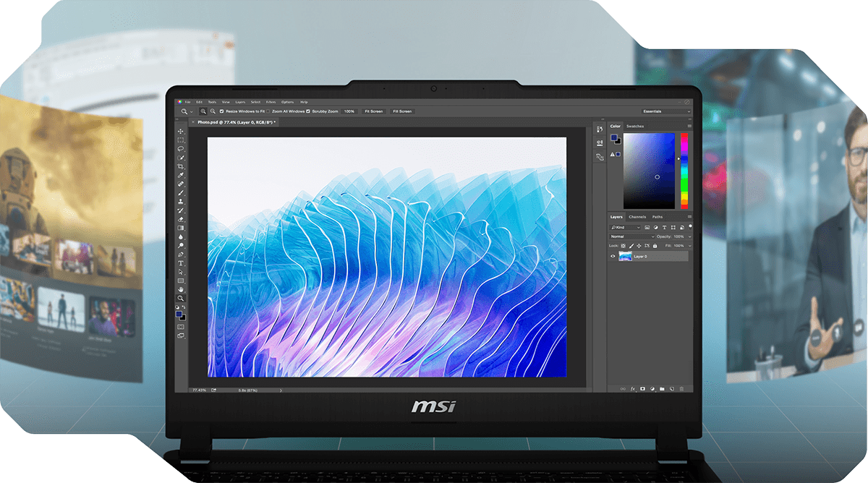Viewport: 868px width, 483px height.
Task: Click the gamut warning triangle icon
Action: 612,154
